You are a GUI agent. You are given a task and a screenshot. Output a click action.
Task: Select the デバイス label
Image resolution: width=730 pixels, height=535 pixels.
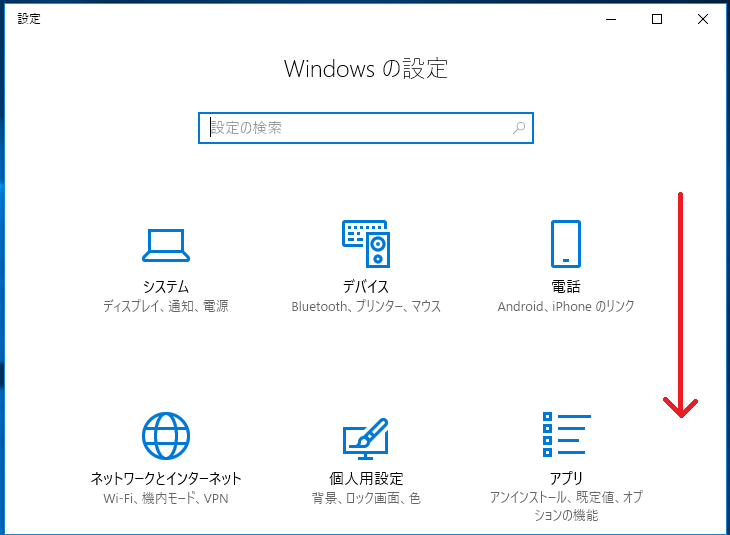pos(366,286)
